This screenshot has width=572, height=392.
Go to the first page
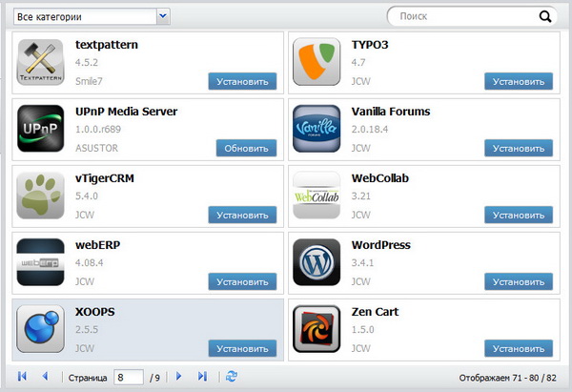[x=22, y=377]
